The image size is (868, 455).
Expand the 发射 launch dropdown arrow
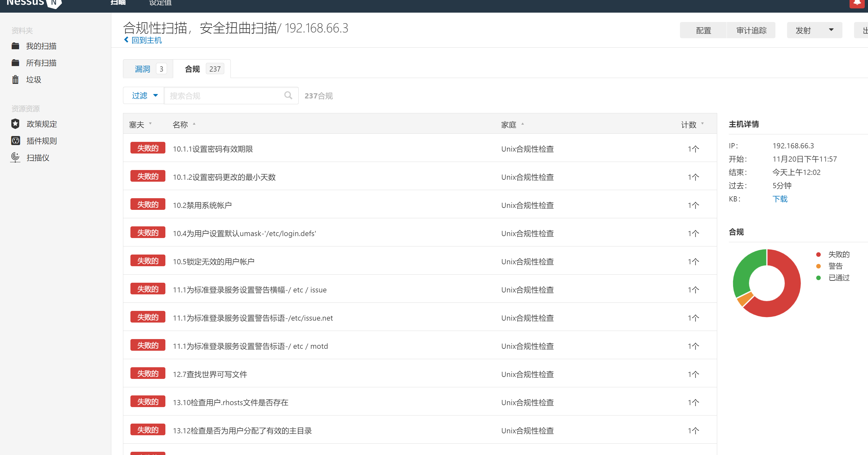pyautogui.click(x=831, y=30)
